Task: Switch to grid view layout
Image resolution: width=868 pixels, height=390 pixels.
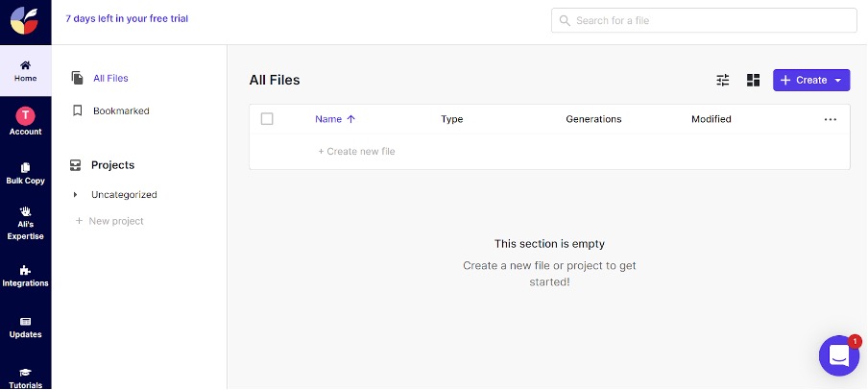Action: coord(754,81)
